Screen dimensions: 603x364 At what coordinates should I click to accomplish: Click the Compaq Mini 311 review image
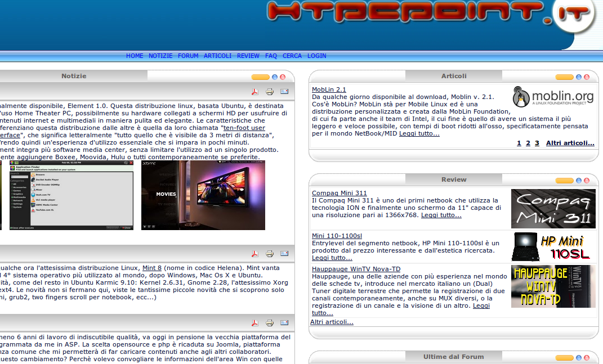pyautogui.click(x=553, y=209)
